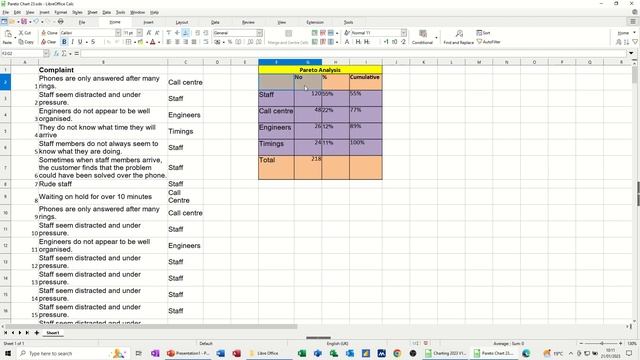Click the Cut button
Viewport: 640px width, 360px height.
click(x=25, y=33)
